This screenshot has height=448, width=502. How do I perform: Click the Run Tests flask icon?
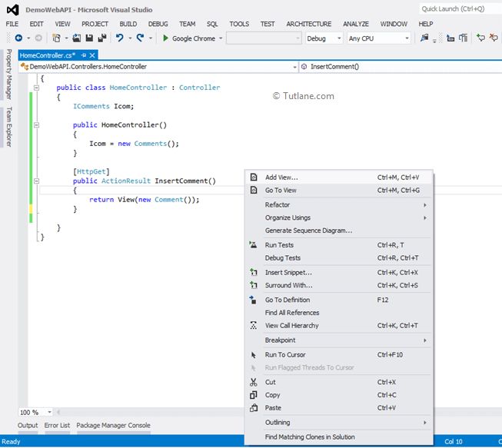[253, 245]
